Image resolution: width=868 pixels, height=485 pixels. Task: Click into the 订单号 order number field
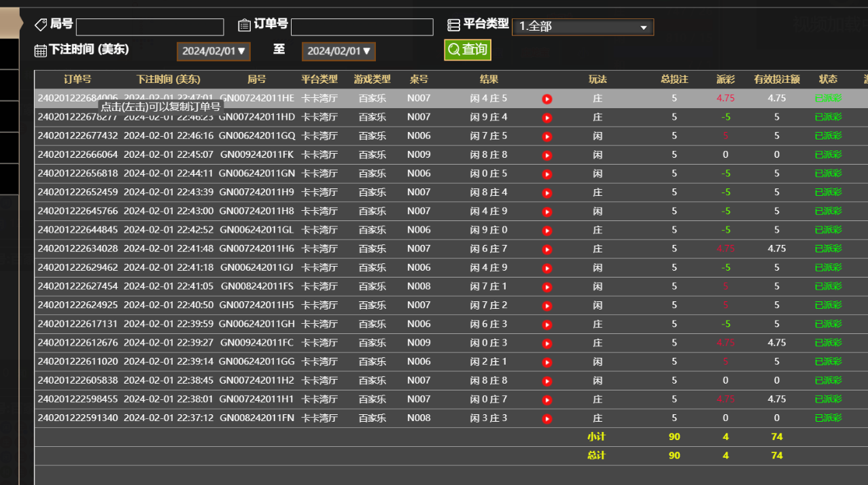(362, 27)
